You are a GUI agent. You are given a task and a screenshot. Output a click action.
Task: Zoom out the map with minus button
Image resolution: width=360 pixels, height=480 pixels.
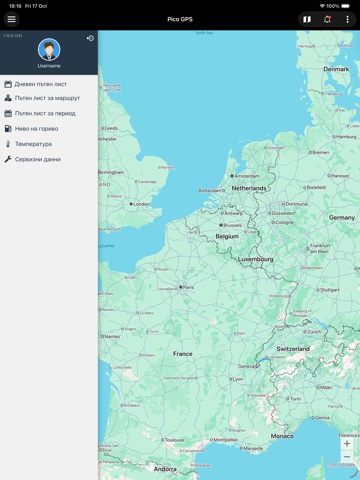[x=347, y=457]
